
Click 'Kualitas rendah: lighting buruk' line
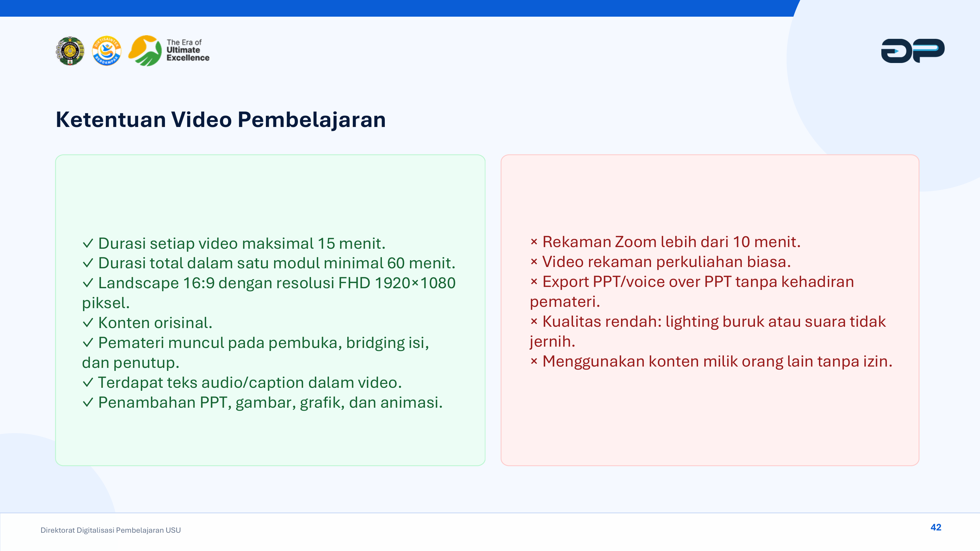pos(708,322)
